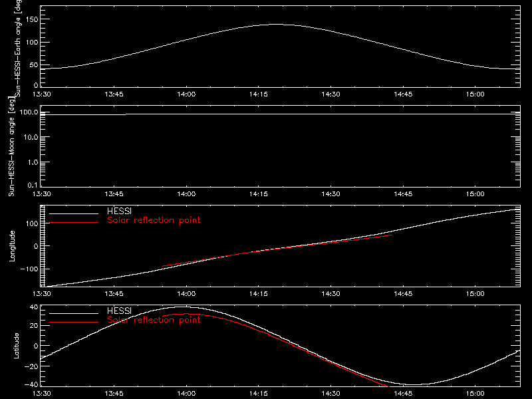Click the 100.0 tick on Moon angle axis
Viewport: 532px width, 399px height.
(29, 112)
